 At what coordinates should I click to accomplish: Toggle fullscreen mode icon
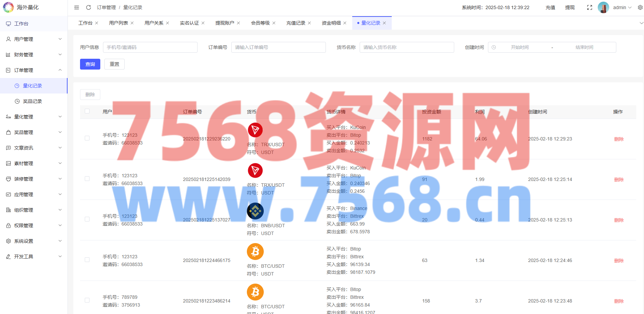590,7
